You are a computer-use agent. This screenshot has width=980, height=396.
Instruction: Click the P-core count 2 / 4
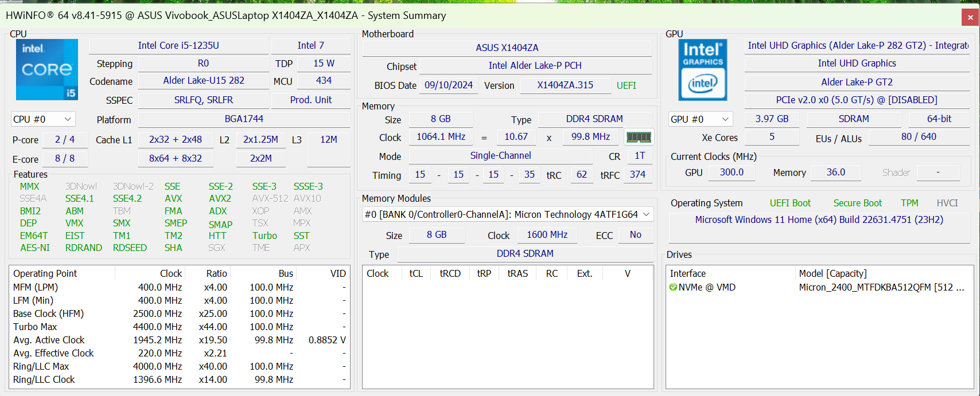65,139
